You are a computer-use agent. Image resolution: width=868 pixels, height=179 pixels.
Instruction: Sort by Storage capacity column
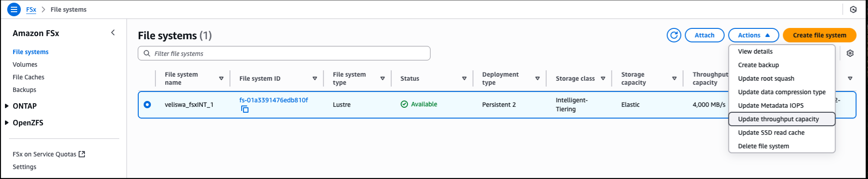tap(674, 78)
